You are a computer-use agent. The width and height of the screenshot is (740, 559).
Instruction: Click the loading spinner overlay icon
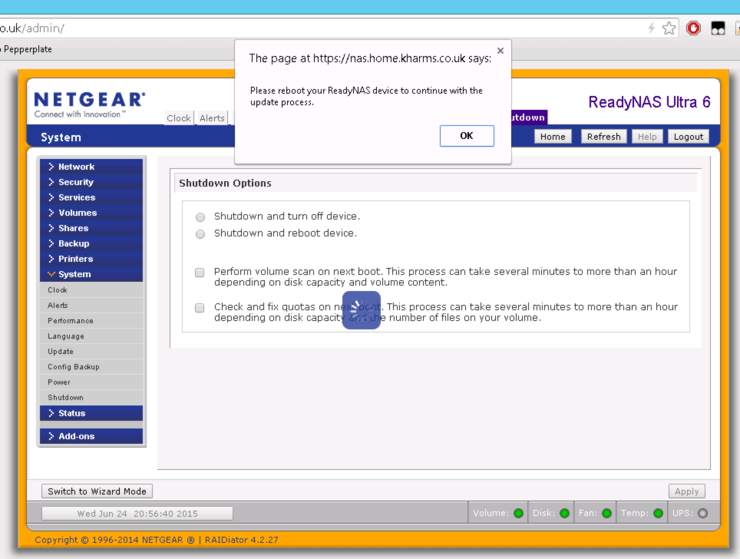pos(362,310)
